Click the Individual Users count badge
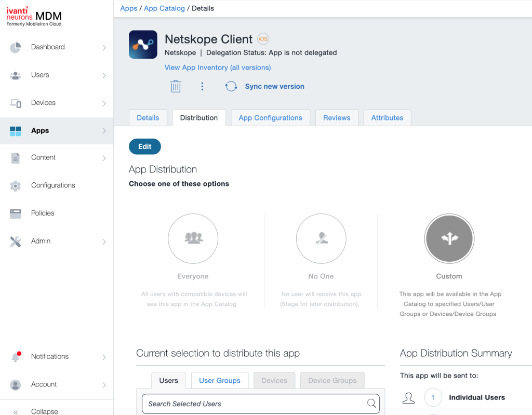This screenshot has height=415, width=532. point(433,397)
